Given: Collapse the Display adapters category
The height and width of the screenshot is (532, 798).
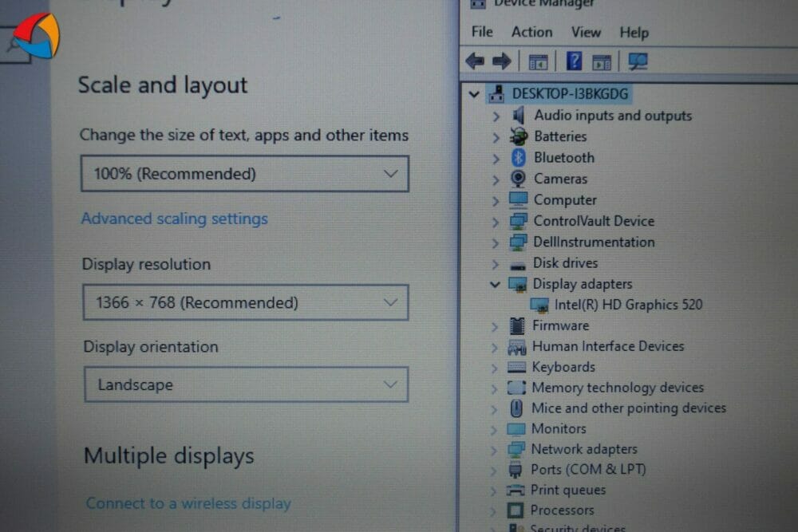Looking at the screenshot, I should coord(495,284).
